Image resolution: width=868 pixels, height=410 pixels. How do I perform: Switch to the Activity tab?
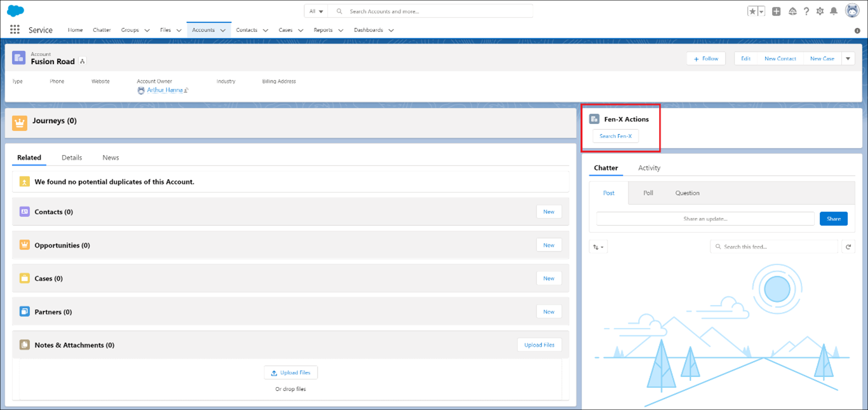point(649,168)
